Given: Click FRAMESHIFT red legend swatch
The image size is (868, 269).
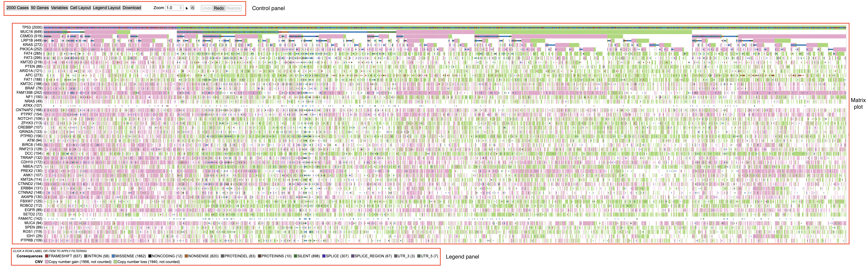Looking at the screenshot, I should pos(46,256).
